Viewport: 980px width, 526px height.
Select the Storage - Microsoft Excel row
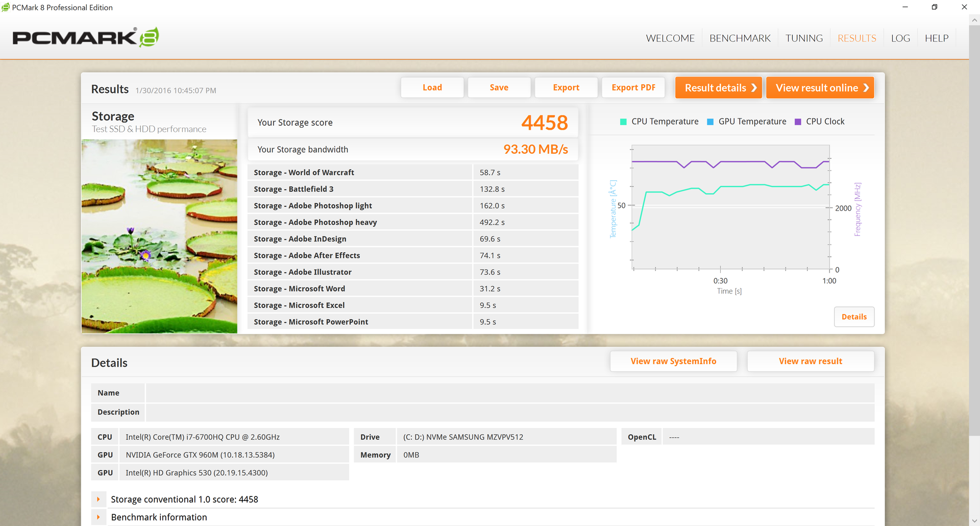point(413,305)
